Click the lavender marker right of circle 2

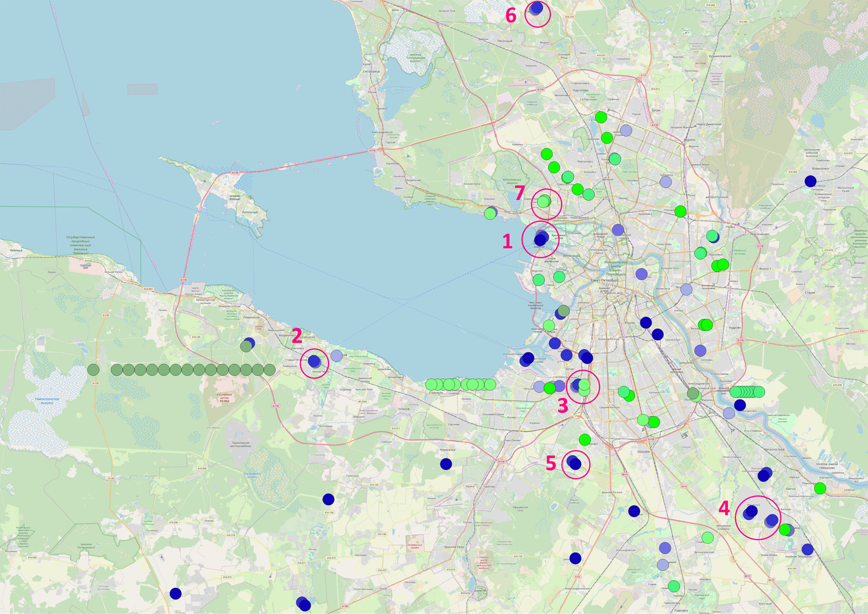click(x=337, y=356)
